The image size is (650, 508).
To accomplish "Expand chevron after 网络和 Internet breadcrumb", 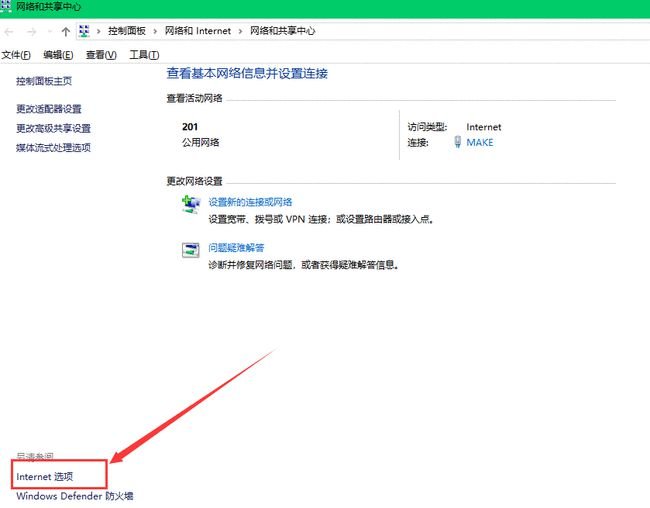I will pyautogui.click(x=240, y=31).
